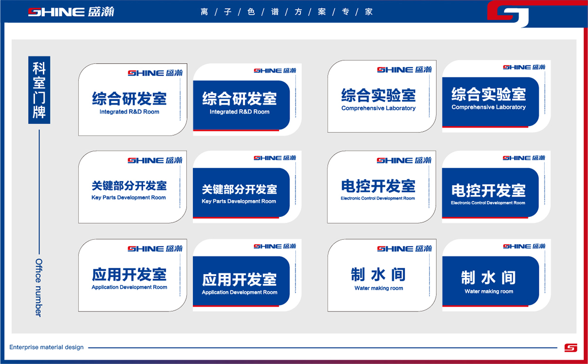Image resolution: width=588 pixels, height=364 pixels.
Task: Click SHINE logo on white 综合研发室 sign
Action: coord(155,73)
